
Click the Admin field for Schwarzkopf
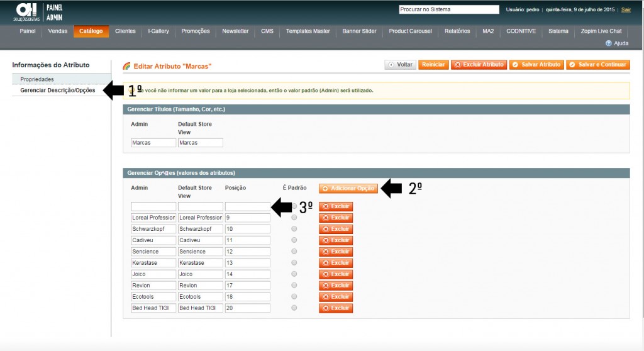pos(153,229)
